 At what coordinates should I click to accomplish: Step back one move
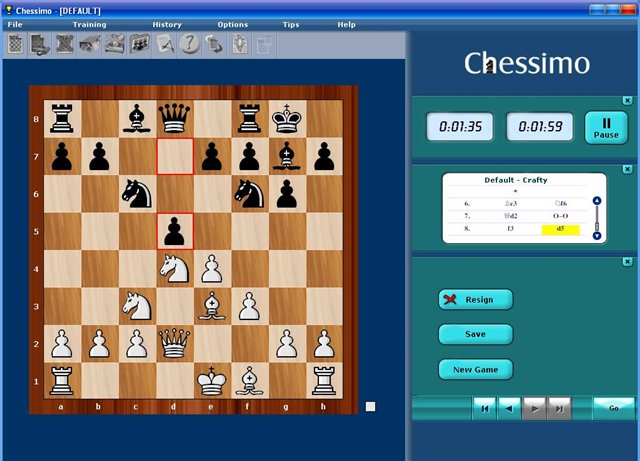coord(509,408)
